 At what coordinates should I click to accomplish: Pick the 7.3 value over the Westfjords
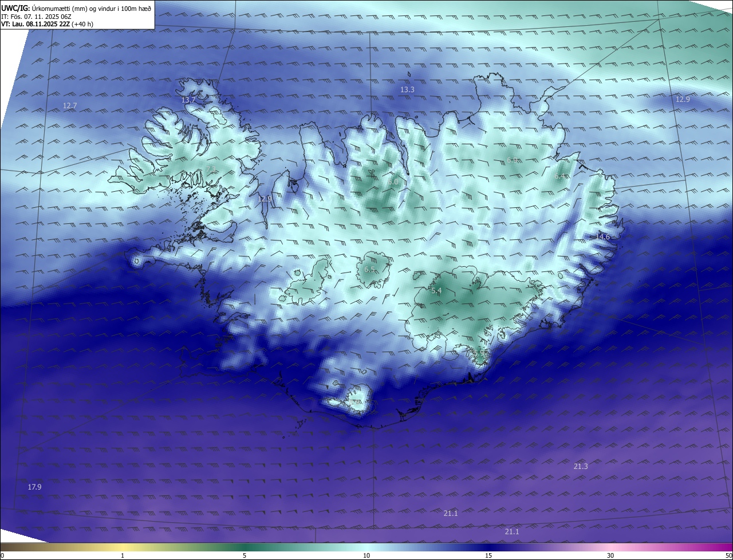point(211,168)
